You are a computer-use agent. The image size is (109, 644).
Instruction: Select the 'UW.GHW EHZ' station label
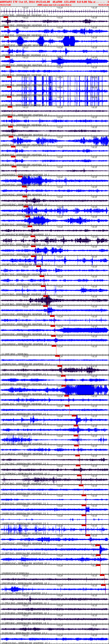8,185
